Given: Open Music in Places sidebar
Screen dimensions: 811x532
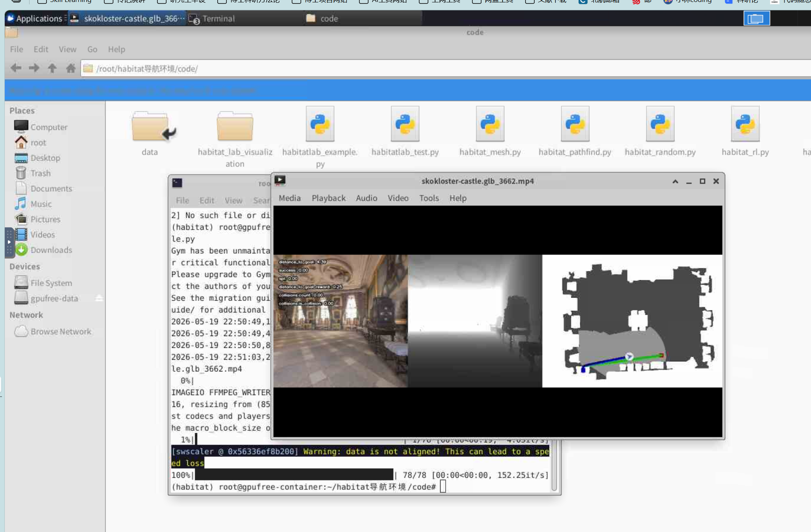Looking at the screenshot, I should pos(33,204).
